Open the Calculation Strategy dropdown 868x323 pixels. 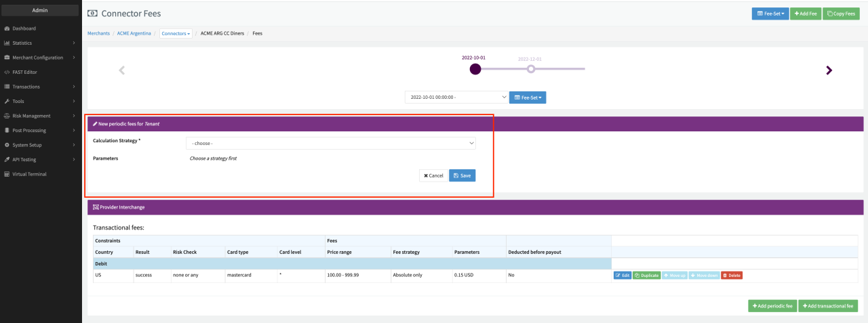coord(331,144)
